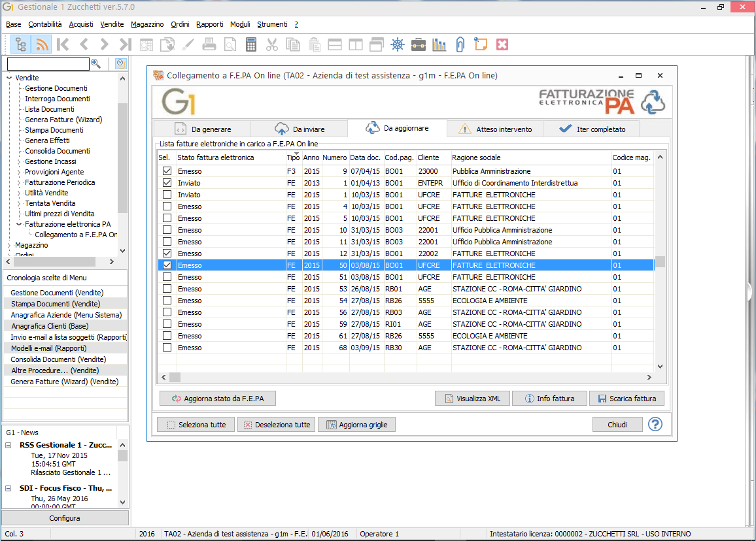Check the invoice number 53 row

click(x=167, y=289)
